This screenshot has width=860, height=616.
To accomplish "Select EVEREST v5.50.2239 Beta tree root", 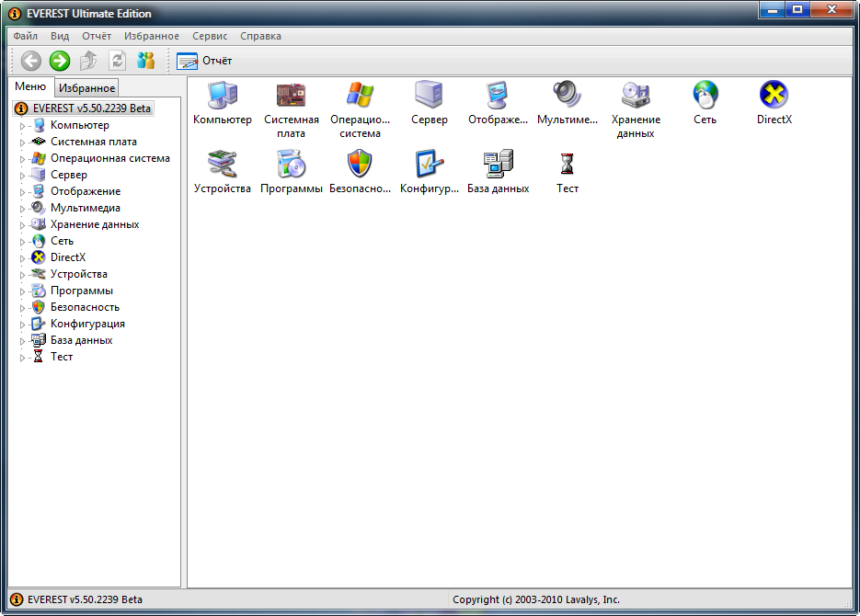I will [84, 108].
